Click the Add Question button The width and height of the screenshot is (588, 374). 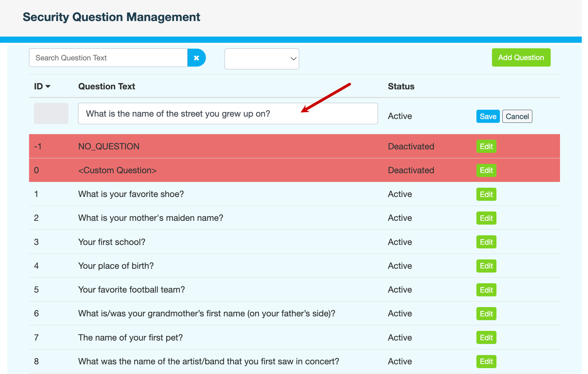click(x=521, y=58)
